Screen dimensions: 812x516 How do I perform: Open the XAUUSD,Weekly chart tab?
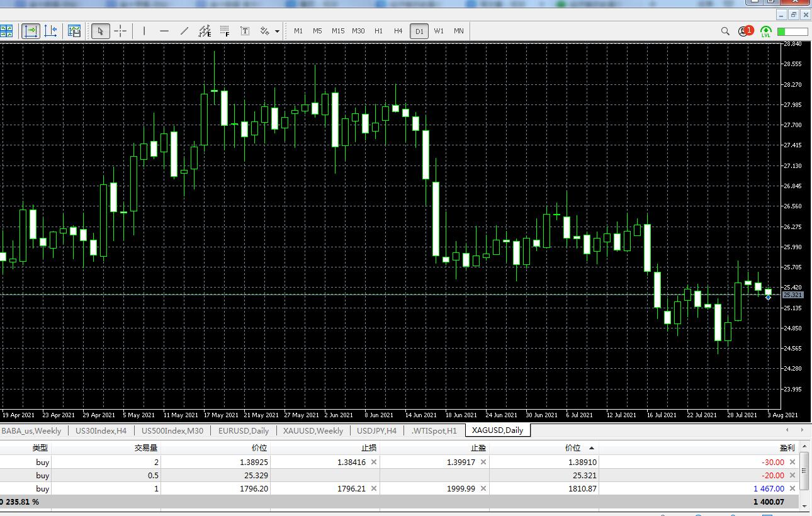tap(313, 430)
